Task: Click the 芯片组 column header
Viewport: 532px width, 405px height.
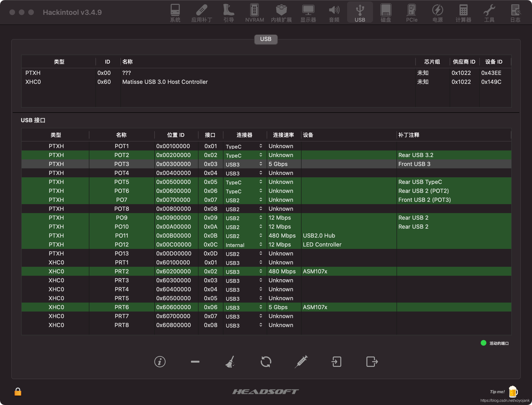Action: click(x=432, y=62)
